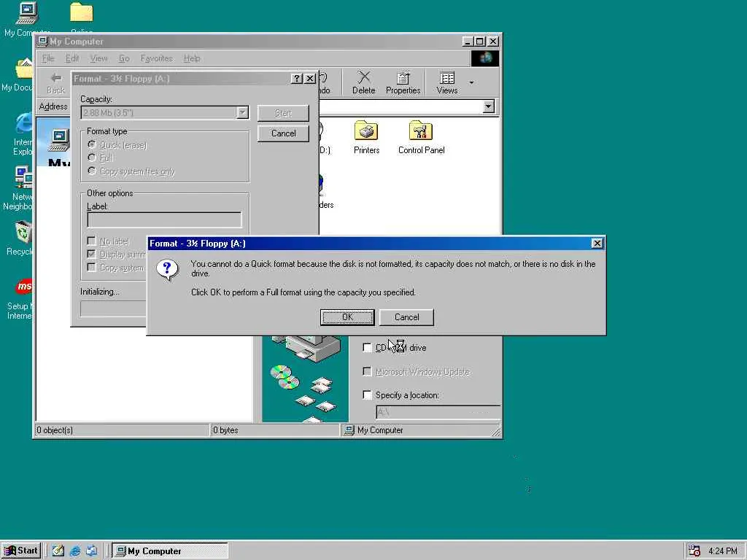Click the Cancel button in Format dialog
Viewport: 747px width, 560px height.
coord(283,133)
